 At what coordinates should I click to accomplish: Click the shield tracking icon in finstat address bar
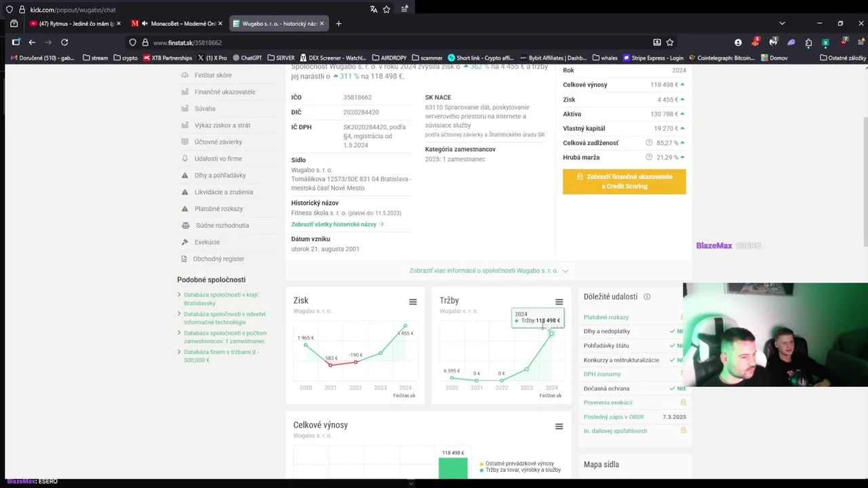click(133, 42)
